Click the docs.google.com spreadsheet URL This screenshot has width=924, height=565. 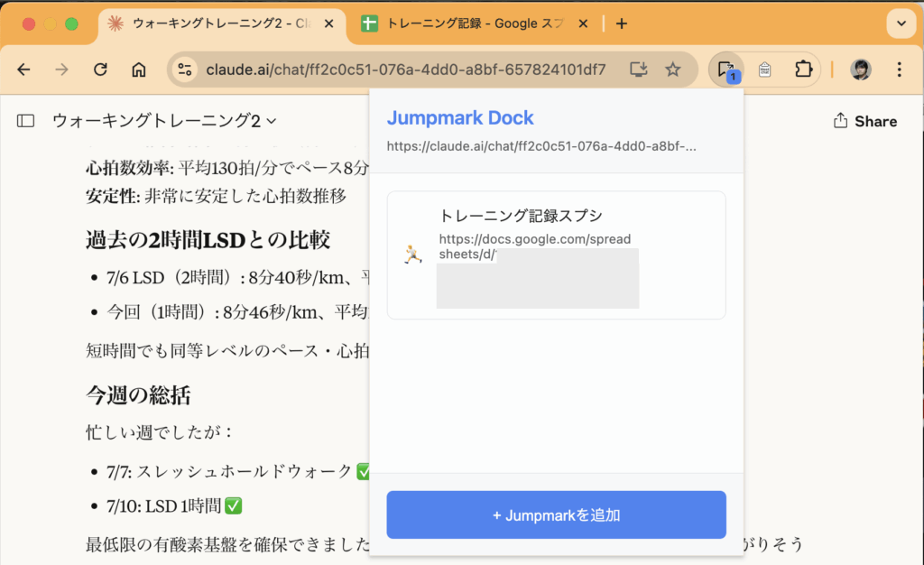tap(534, 246)
